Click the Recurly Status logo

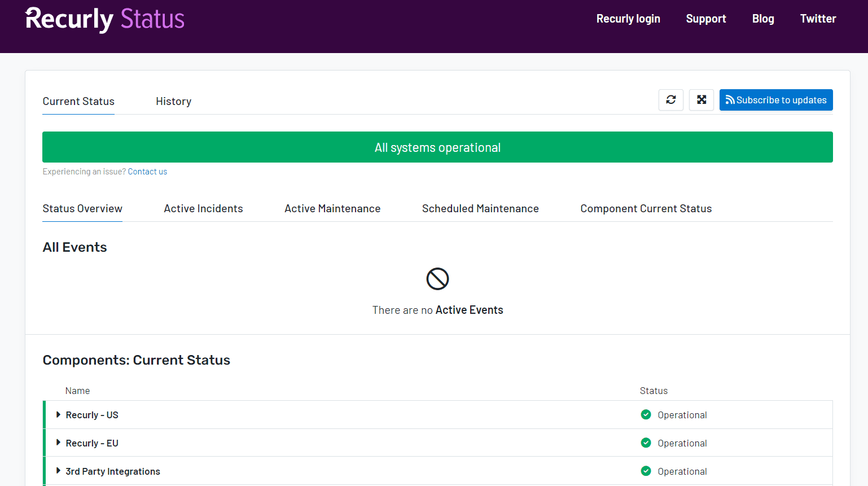click(x=104, y=19)
